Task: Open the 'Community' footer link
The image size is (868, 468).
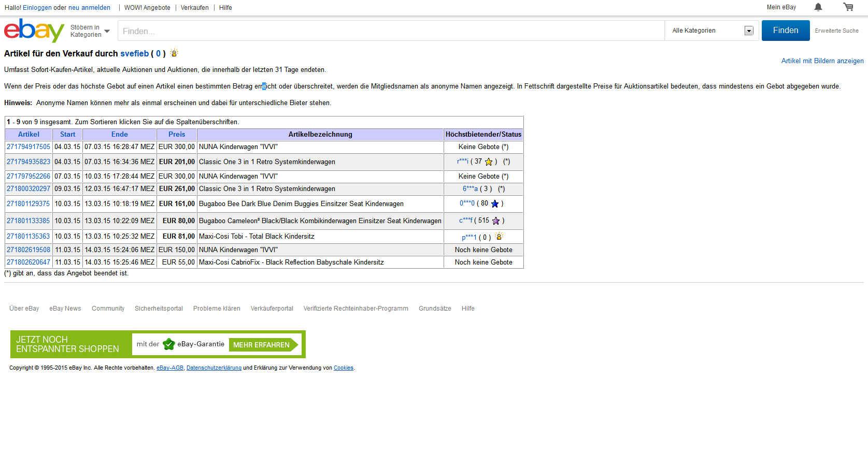Action: tap(108, 309)
